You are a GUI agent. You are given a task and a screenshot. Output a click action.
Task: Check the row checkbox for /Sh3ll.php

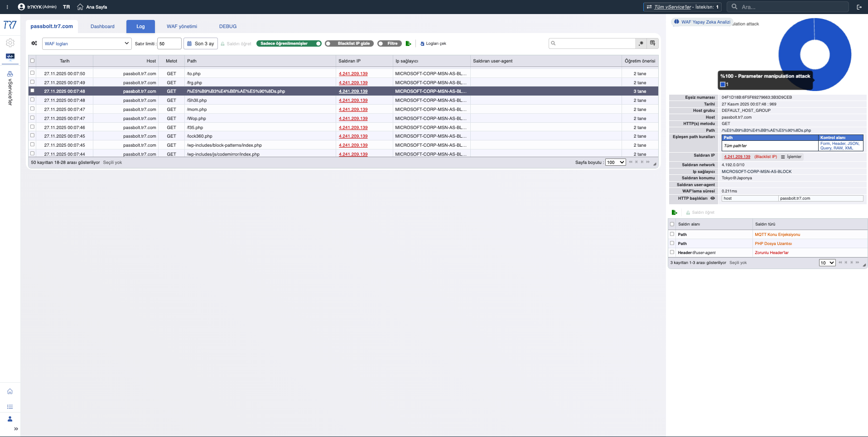click(x=32, y=100)
